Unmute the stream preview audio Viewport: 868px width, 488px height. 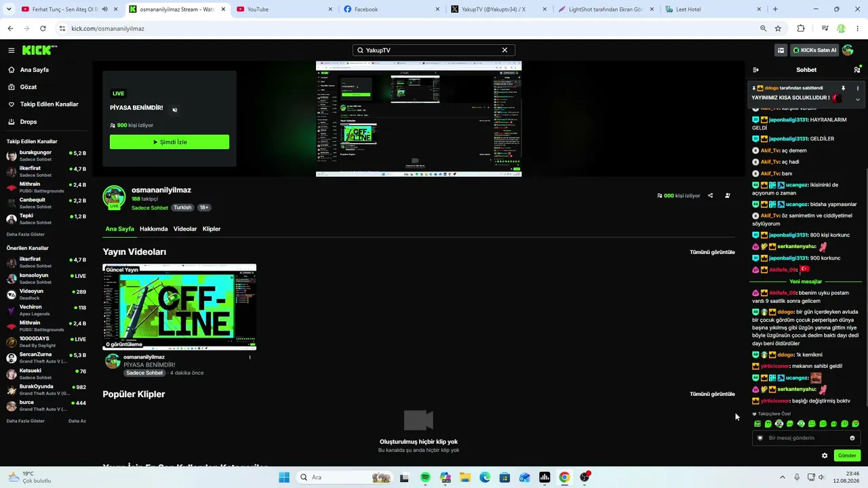point(175,109)
